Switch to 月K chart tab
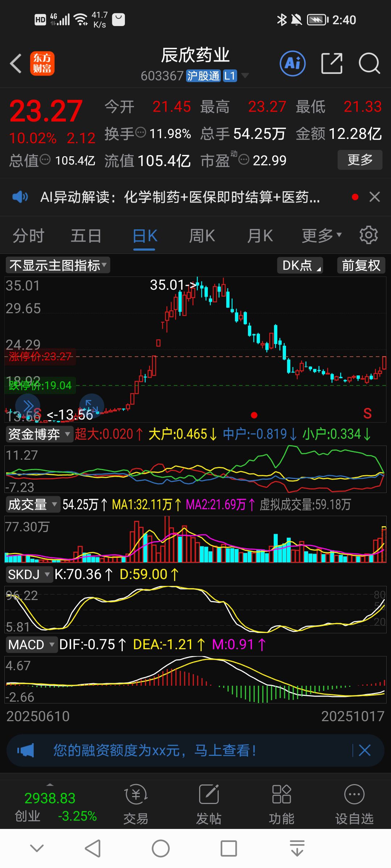The width and height of the screenshot is (391, 868). click(260, 236)
